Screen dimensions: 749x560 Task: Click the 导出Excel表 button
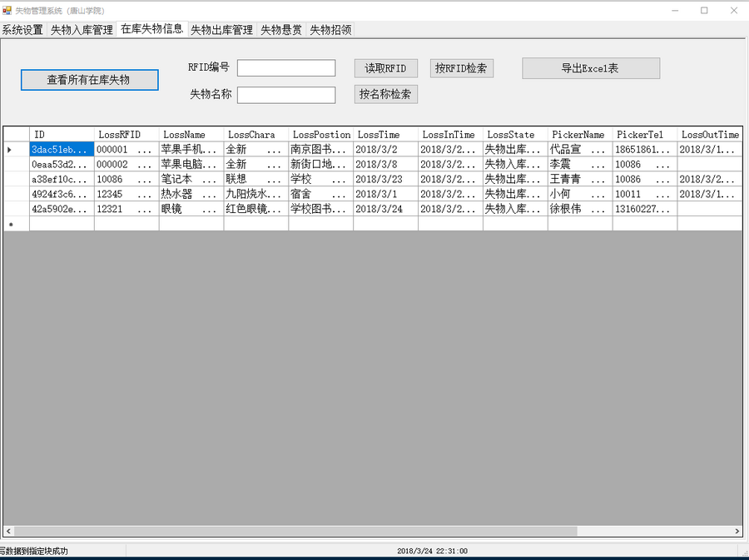[591, 68]
